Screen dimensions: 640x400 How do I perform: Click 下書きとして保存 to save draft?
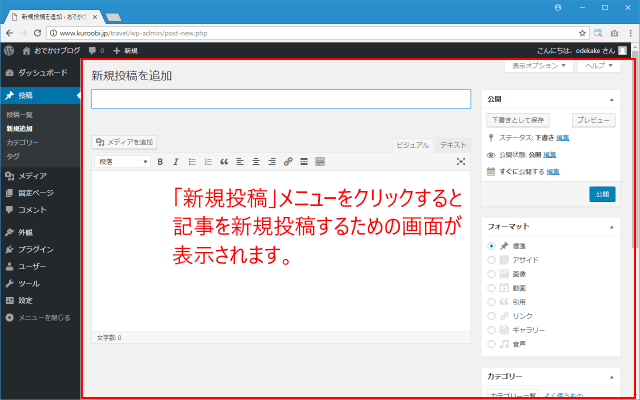(518, 120)
